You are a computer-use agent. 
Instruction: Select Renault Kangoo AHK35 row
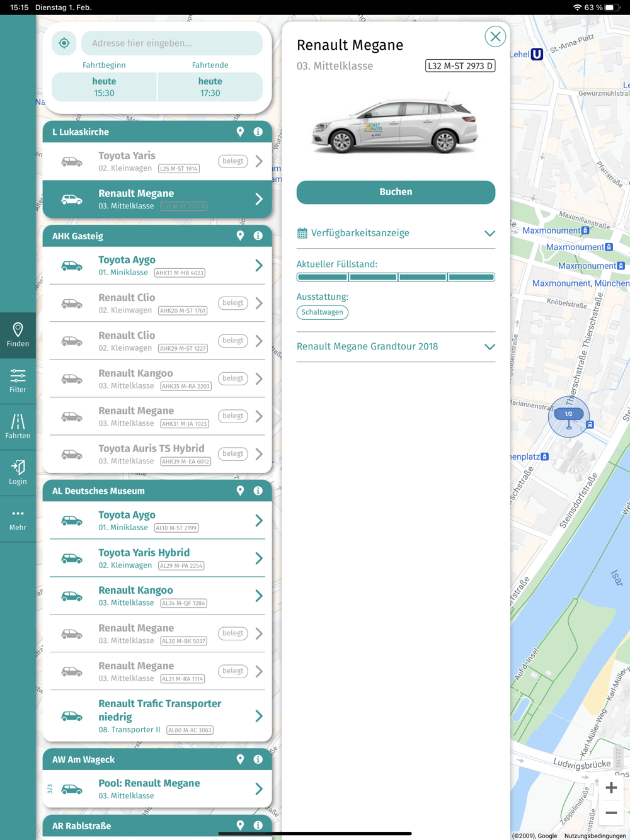[x=157, y=378]
